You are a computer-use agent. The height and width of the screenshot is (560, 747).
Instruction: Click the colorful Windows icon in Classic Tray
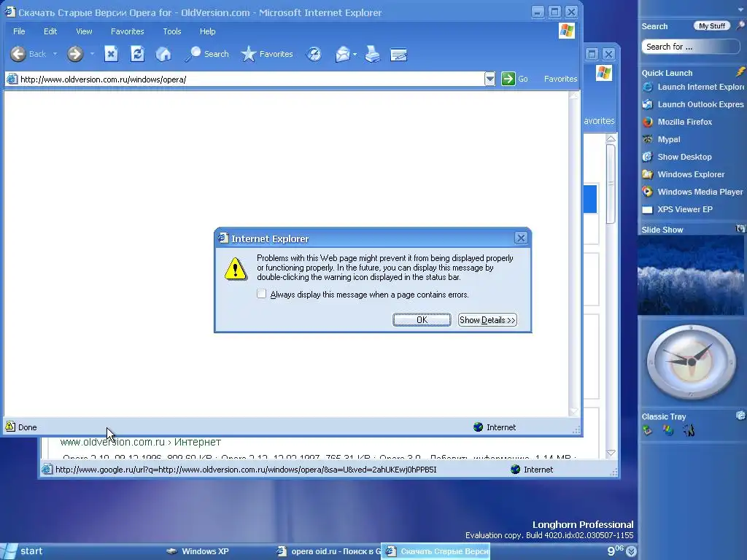click(x=668, y=430)
